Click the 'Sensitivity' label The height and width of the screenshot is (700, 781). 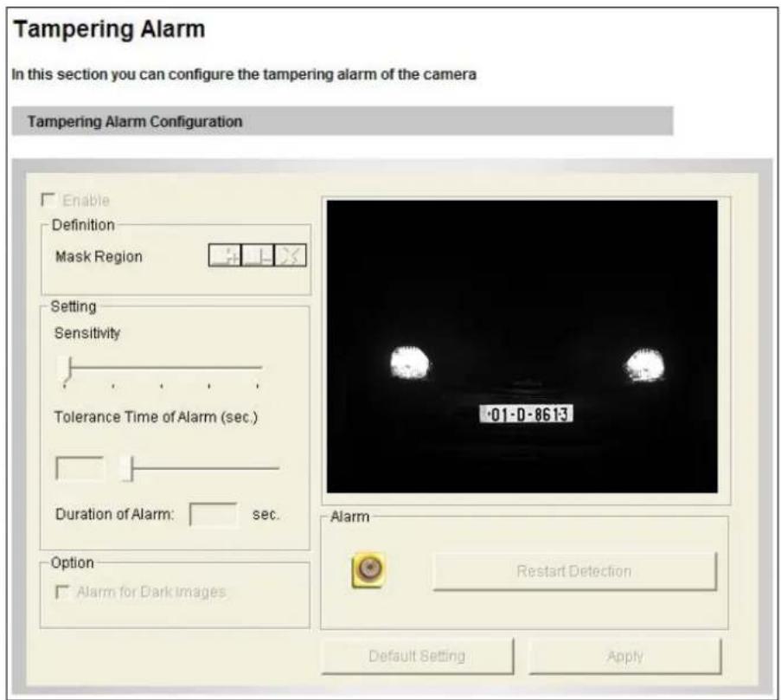coord(87,333)
